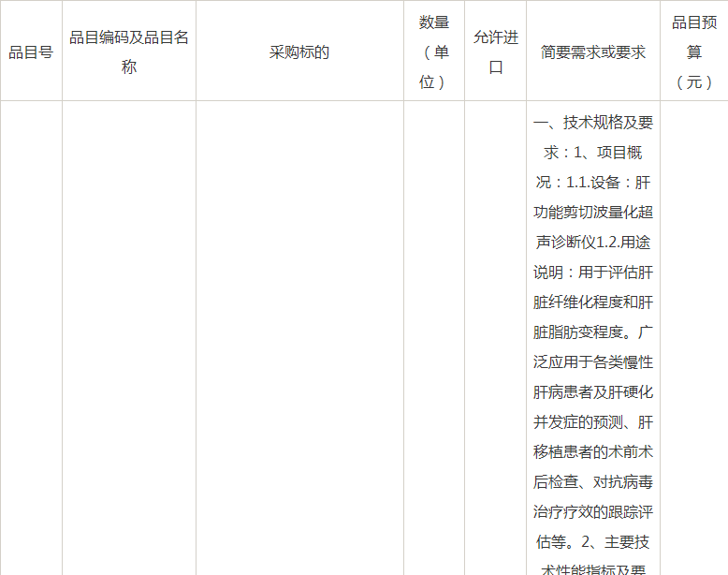Select the line 说明：用于评估肝

click(593, 273)
